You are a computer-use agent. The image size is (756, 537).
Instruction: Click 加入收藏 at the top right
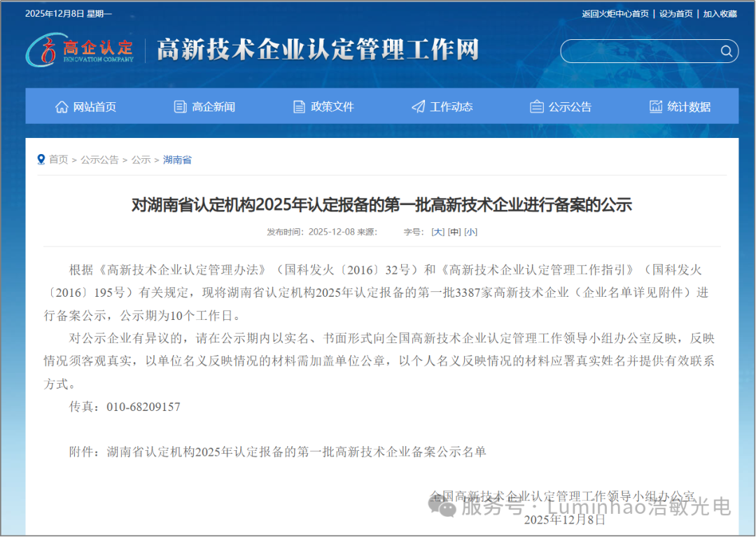tap(720, 13)
